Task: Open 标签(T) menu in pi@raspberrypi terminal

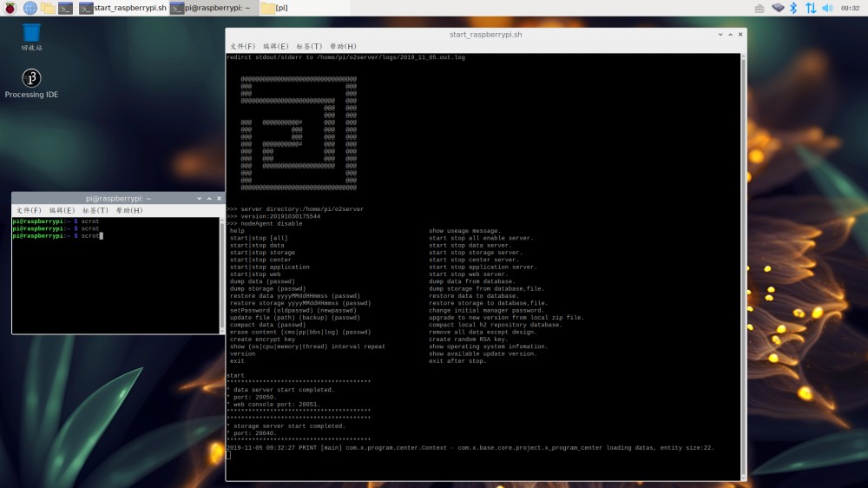Action: click(95, 210)
